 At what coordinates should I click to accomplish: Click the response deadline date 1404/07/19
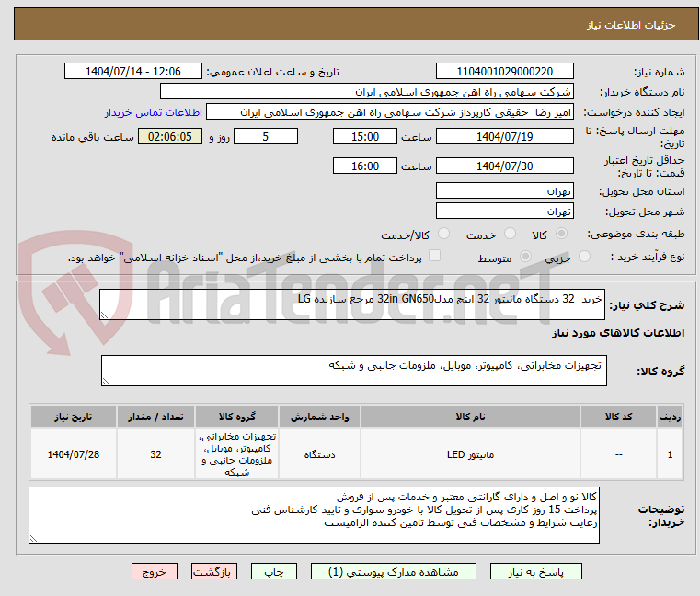pyautogui.click(x=504, y=137)
